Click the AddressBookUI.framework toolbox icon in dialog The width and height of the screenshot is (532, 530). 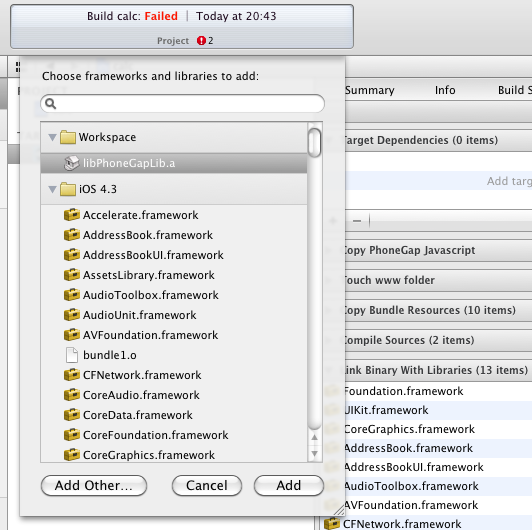[x=72, y=255]
